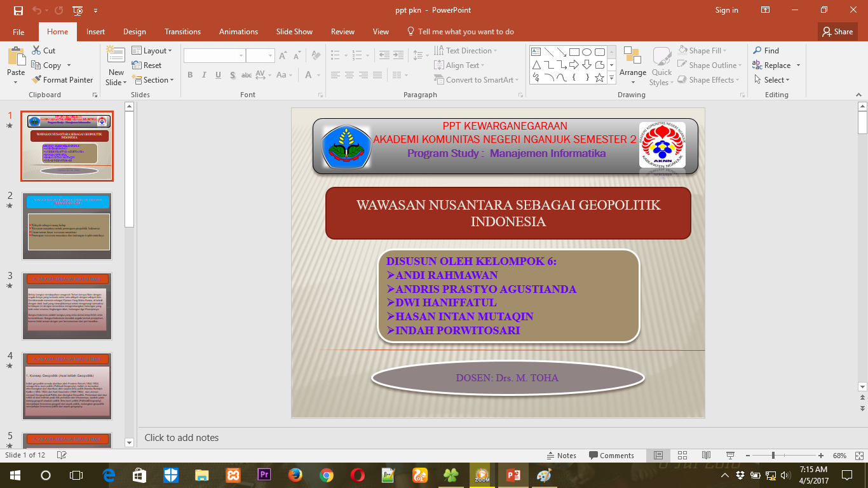
Task: Open Windows Start menu
Action: point(15,475)
